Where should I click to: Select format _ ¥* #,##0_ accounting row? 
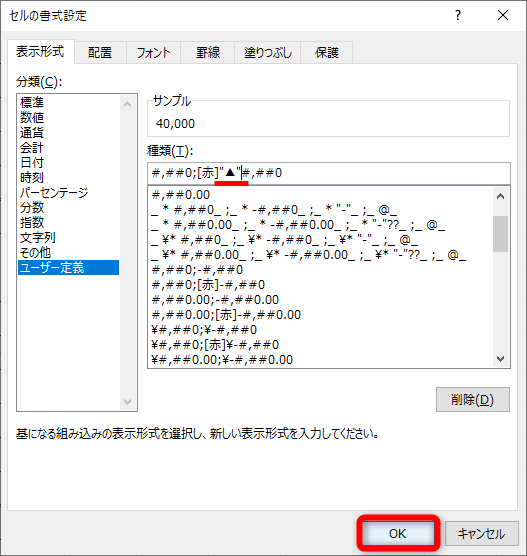click(x=320, y=240)
